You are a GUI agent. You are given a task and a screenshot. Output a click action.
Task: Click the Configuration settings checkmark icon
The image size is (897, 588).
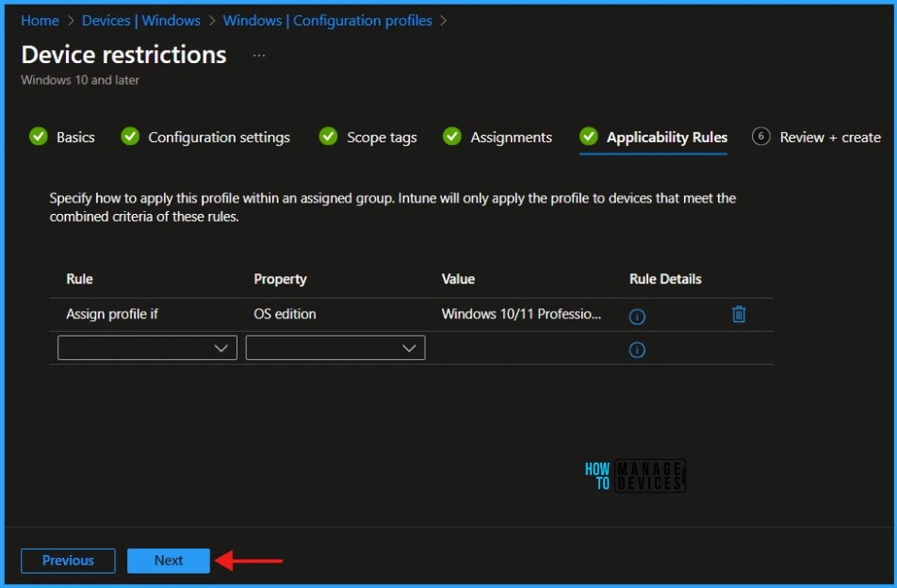coord(130,136)
